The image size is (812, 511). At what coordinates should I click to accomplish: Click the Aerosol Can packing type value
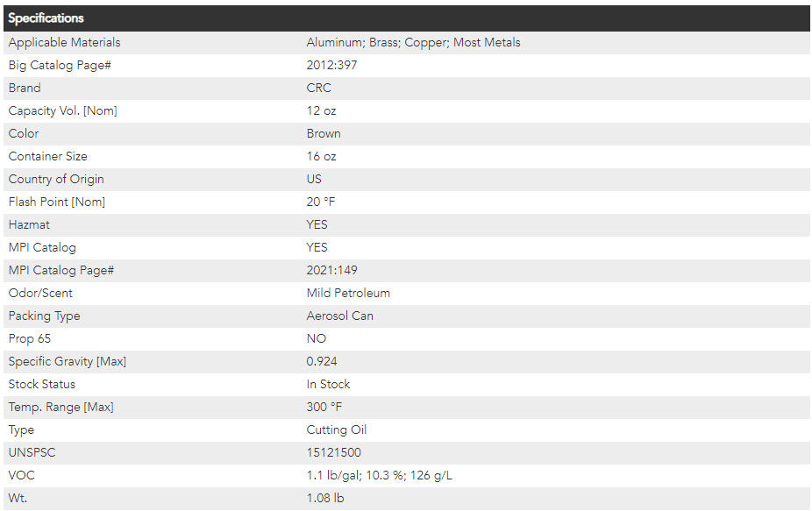(x=339, y=316)
